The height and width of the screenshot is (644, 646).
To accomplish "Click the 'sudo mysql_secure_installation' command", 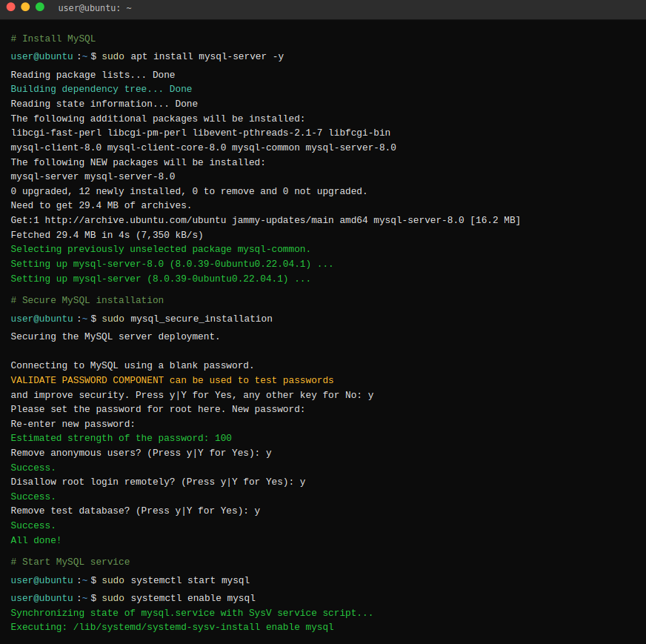I will point(187,319).
